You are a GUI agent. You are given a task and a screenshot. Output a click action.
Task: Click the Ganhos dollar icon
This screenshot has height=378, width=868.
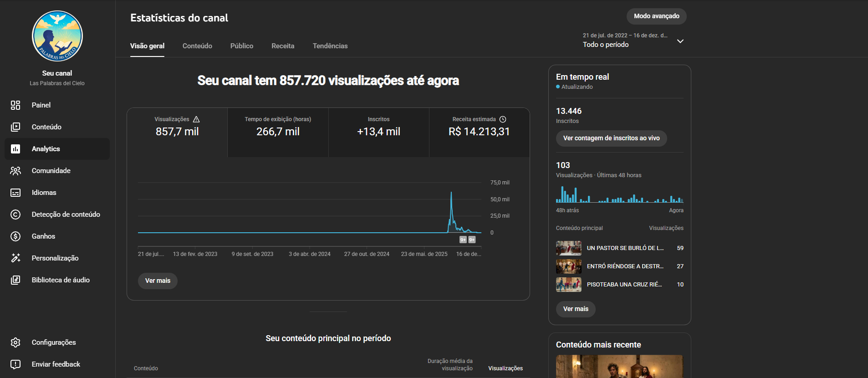click(15, 236)
